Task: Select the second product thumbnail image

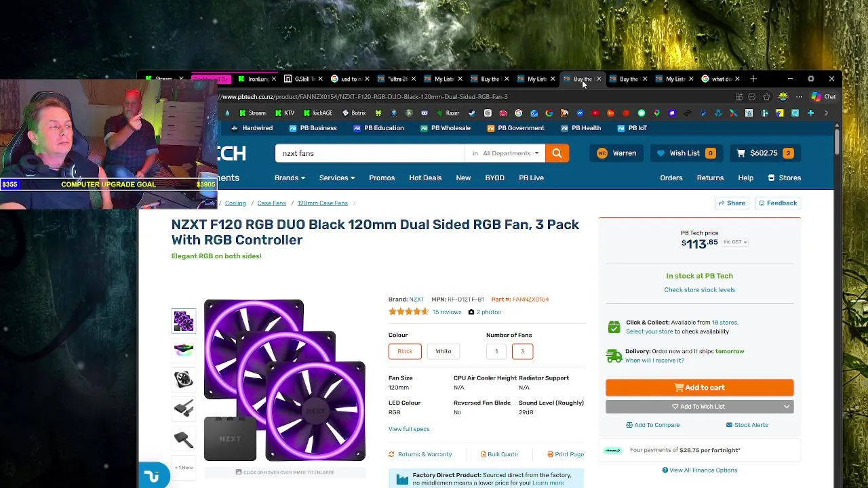Action: click(x=184, y=350)
